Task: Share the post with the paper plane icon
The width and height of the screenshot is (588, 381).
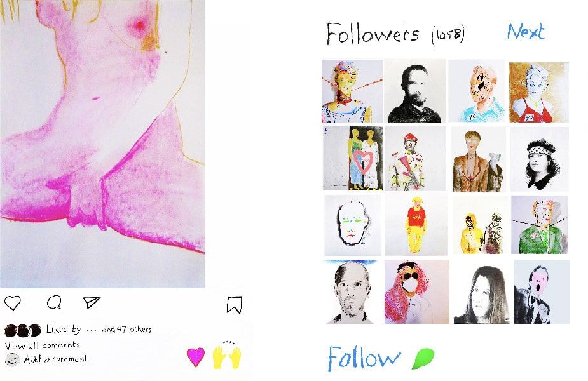Action: [92, 302]
